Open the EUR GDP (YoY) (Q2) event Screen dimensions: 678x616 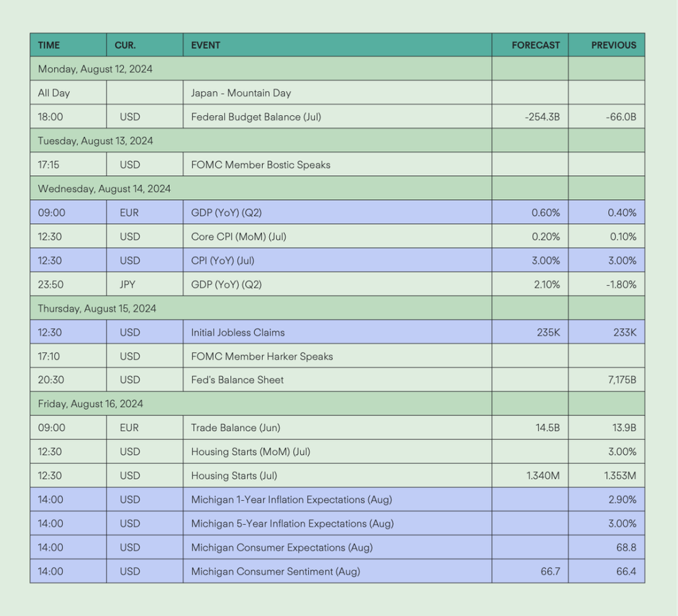(x=226, y=213)
